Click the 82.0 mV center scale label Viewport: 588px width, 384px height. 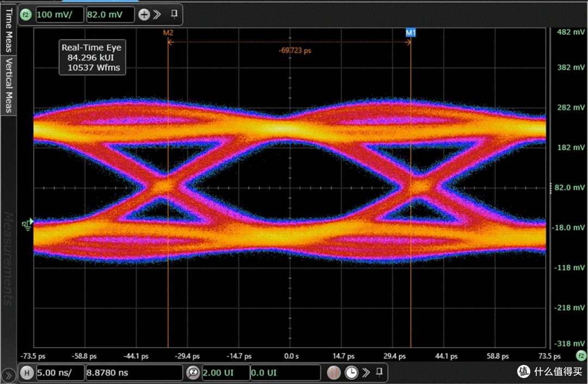coord(569,187)
